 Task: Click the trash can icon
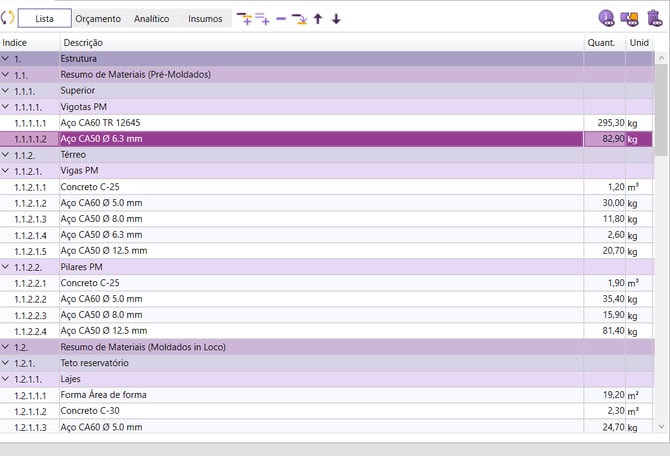click(x=654, y=18)
